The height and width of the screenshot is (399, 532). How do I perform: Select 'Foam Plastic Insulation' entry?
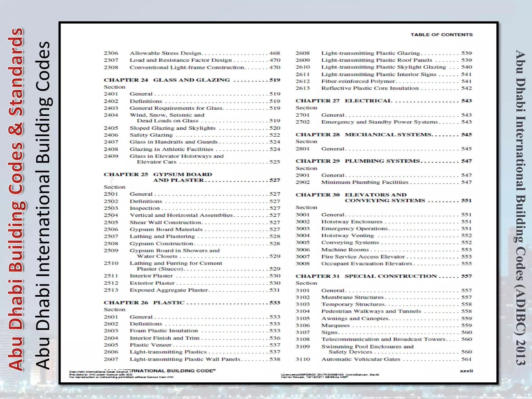[x=192, y=331]
